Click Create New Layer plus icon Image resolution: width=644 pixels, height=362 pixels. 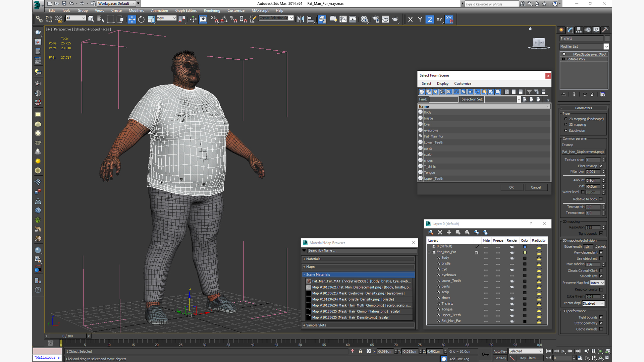coord(449,232)
